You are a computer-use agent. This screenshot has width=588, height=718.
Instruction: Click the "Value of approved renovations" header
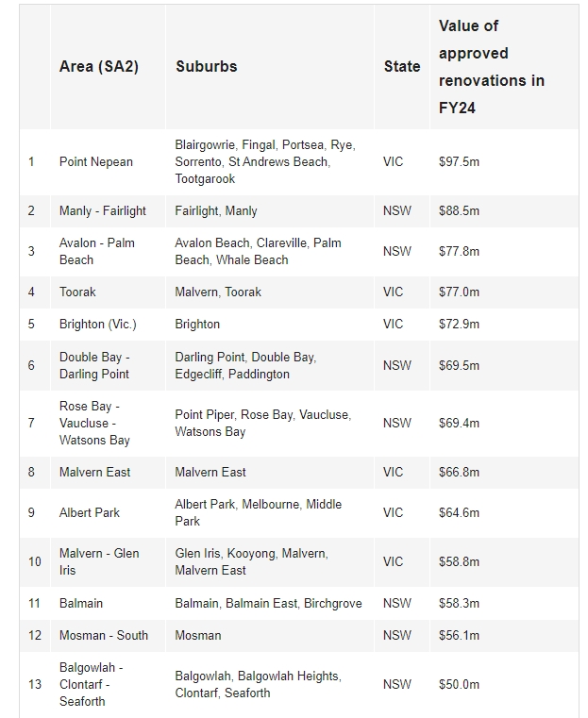(491, 67)
